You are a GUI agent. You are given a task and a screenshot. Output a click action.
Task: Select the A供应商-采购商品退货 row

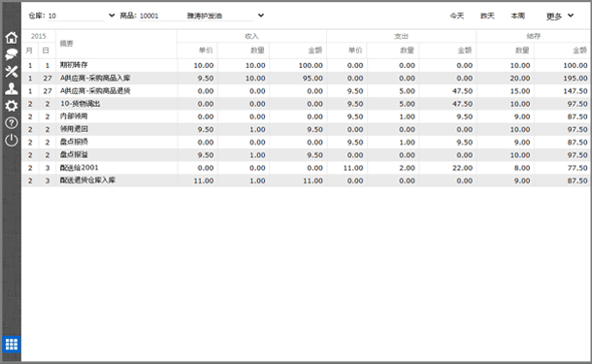coord(306,91)
